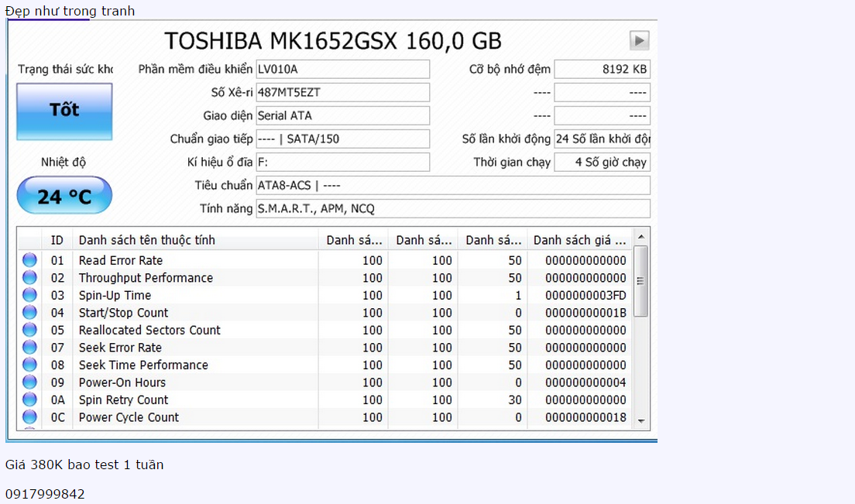Select the Seek Time Performance row
Viewport: 855px width, 504px height.
(x=143, y=365)
